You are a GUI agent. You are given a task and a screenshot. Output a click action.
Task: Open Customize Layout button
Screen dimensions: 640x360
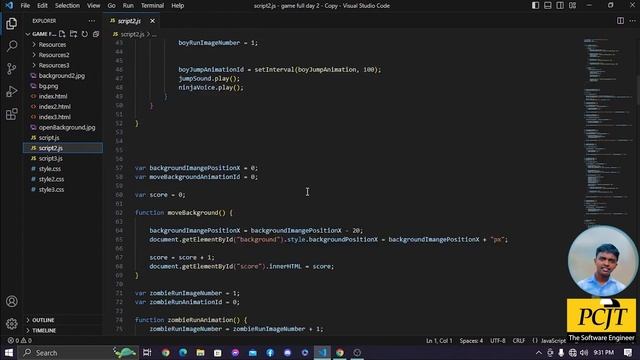point(573,6)
